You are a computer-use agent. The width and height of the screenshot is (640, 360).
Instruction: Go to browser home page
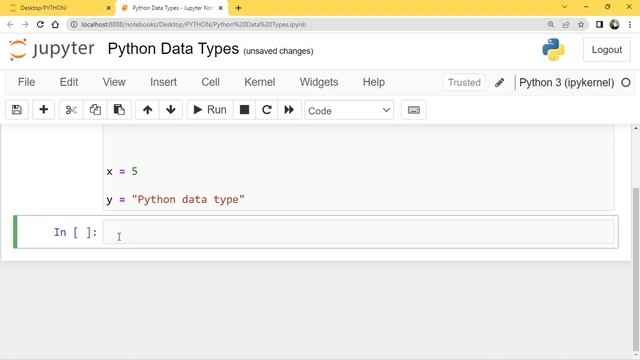(55, 24)
